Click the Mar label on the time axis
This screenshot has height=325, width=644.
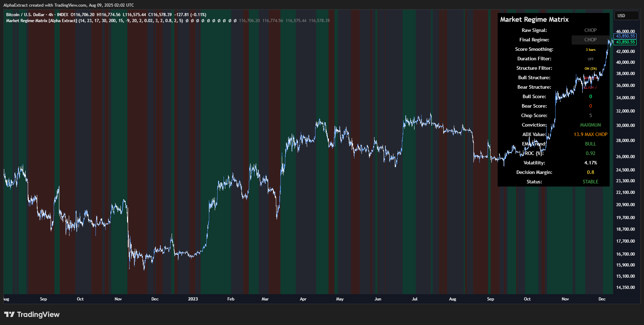pos(265,299)
